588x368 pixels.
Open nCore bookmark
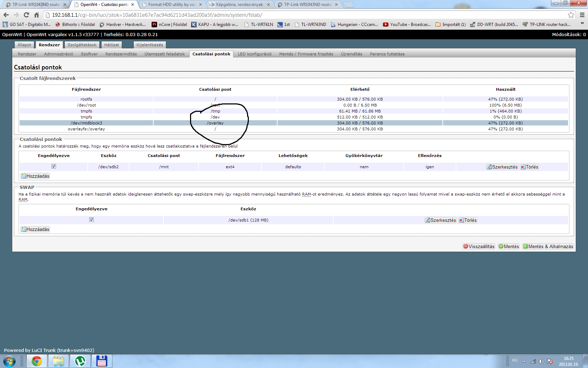point(169,25)
